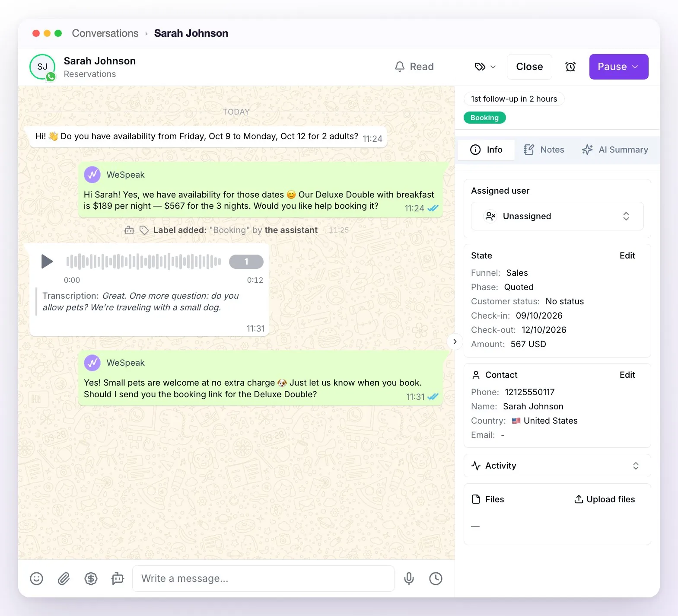Click the WeSpeak avatar in pets reply
The image size is (678, 616).
(x=92, y=363)
